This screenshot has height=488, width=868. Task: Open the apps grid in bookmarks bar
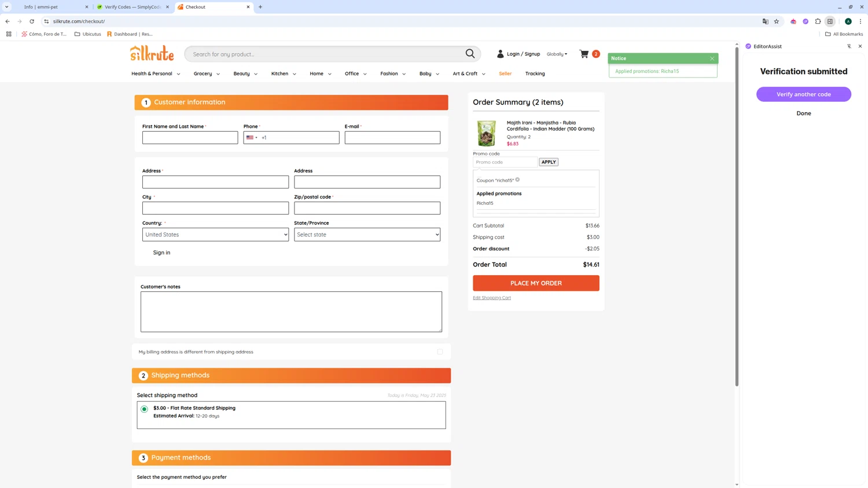9,34
